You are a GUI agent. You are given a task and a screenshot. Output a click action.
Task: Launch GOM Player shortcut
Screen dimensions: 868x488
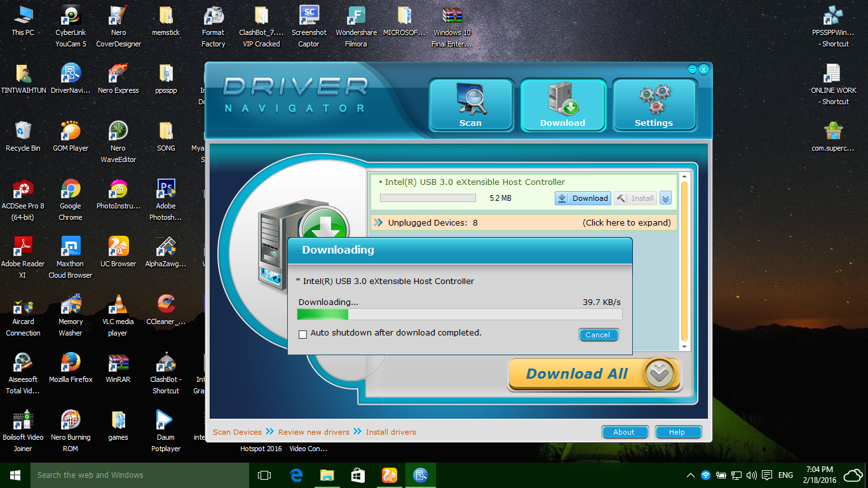(x=71, y=137)
